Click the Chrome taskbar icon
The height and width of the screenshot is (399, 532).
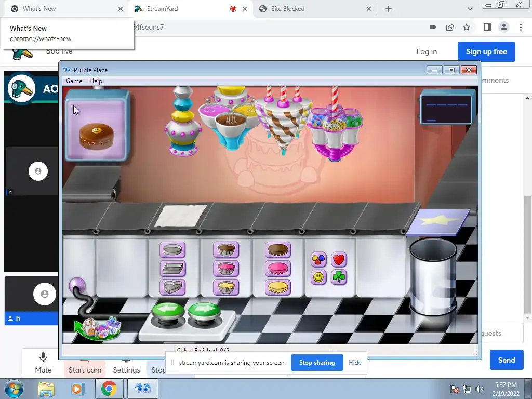pos(109,389)
